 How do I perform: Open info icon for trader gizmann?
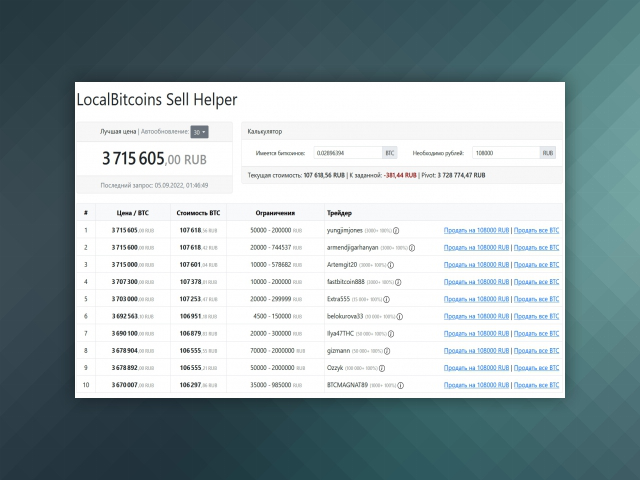coord(387,351)
